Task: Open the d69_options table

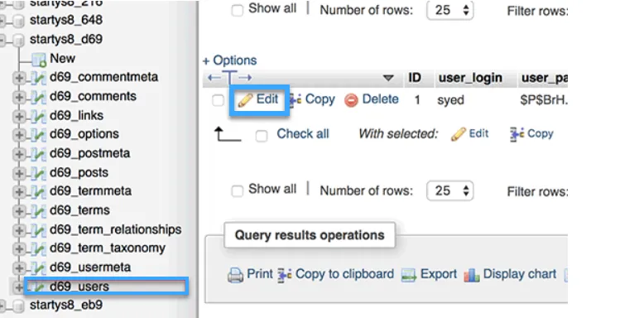Action: pos(84,134)
